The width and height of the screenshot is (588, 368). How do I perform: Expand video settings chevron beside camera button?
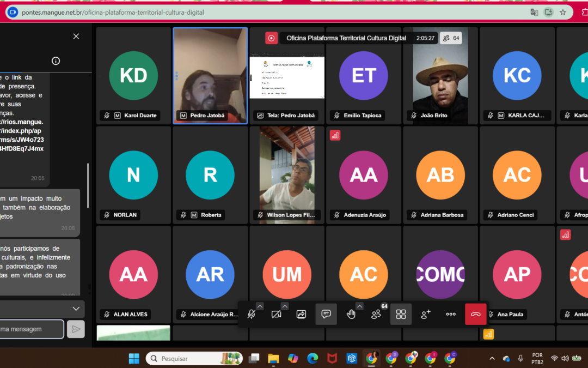click(x=285, y=306)
